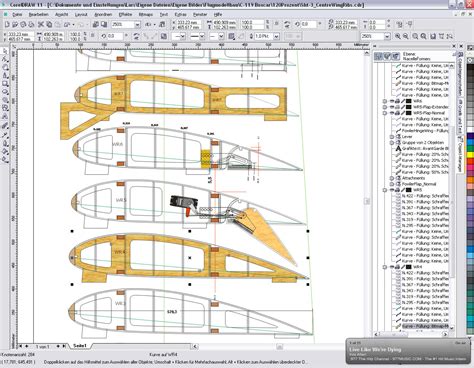Click the Zoom to page icon
This screenshot has height=368, width=474.
[x=433, y=36]
